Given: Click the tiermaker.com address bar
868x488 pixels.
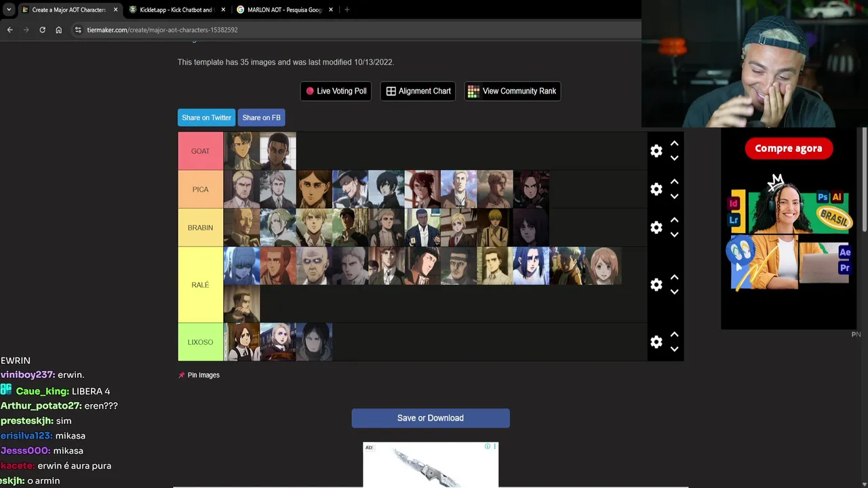Looking at the screenshot, I should click(356, 30).
